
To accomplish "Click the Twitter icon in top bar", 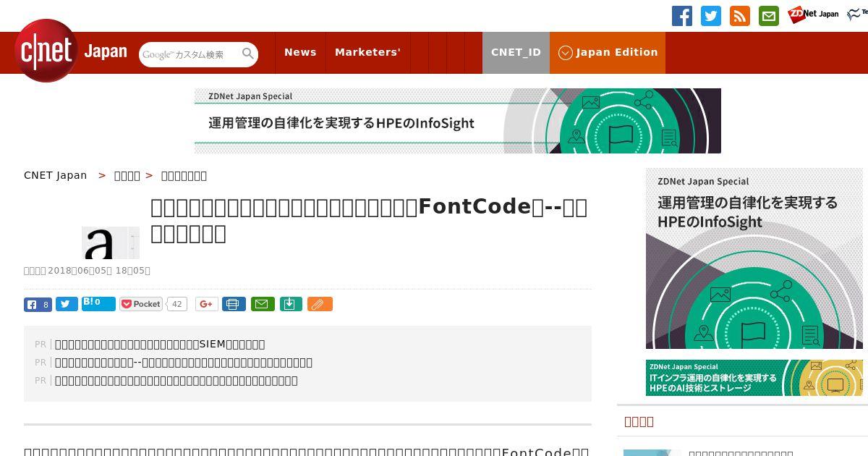I will (x=711, y=16).
